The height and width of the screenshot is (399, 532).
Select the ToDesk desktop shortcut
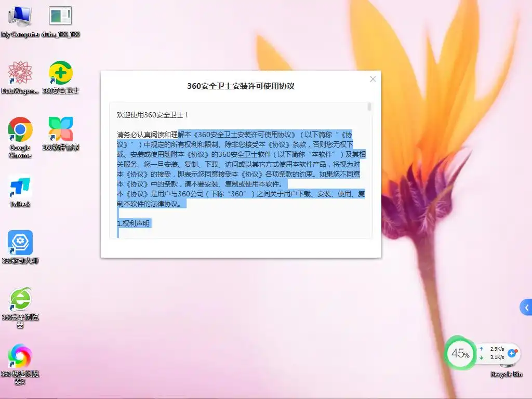point(20,191)
